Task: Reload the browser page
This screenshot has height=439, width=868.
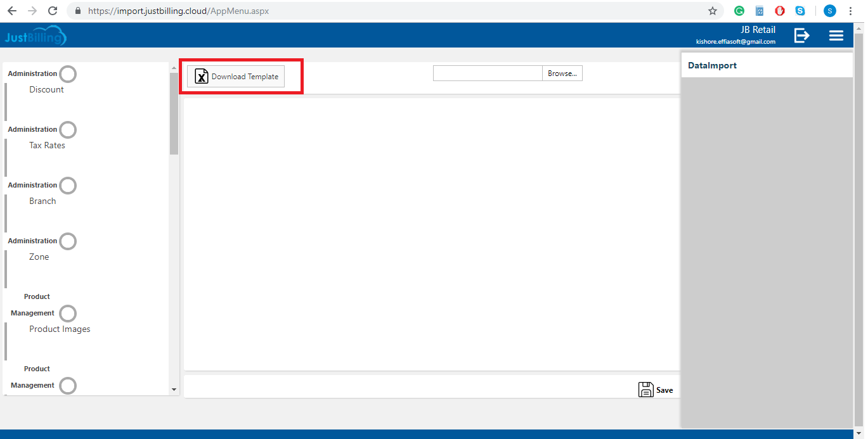Action: tap(53, 11)
